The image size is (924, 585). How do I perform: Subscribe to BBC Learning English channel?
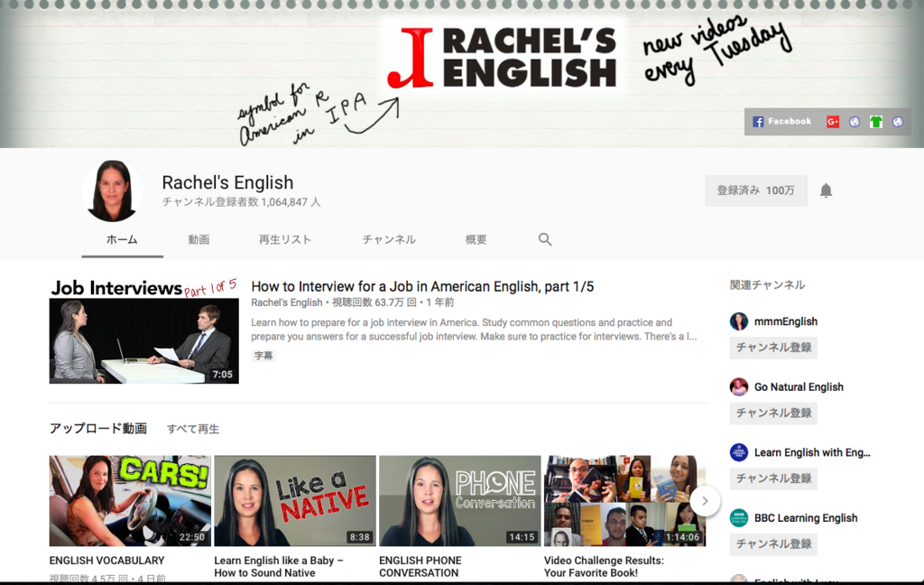point(773,543)
